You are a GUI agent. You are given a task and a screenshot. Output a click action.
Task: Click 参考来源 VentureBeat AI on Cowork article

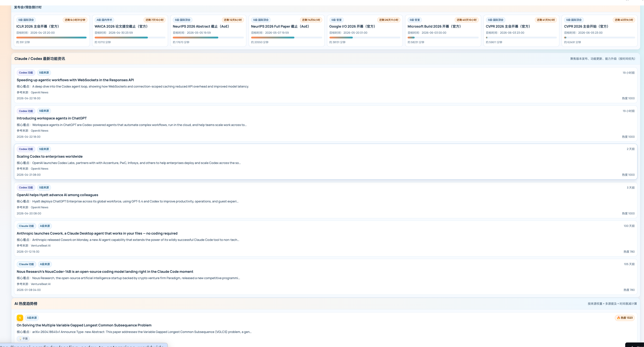pos(34,246)
